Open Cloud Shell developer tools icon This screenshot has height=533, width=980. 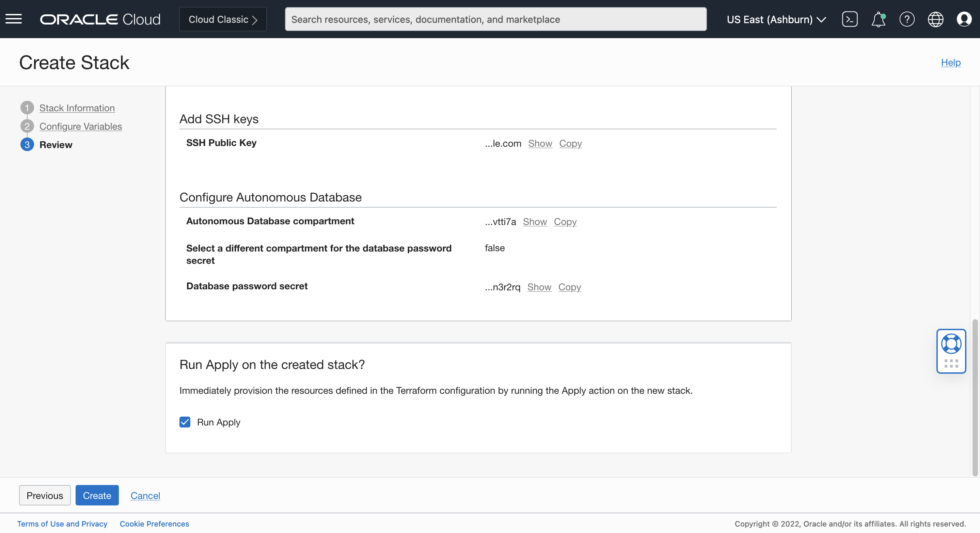click(850, 19)
